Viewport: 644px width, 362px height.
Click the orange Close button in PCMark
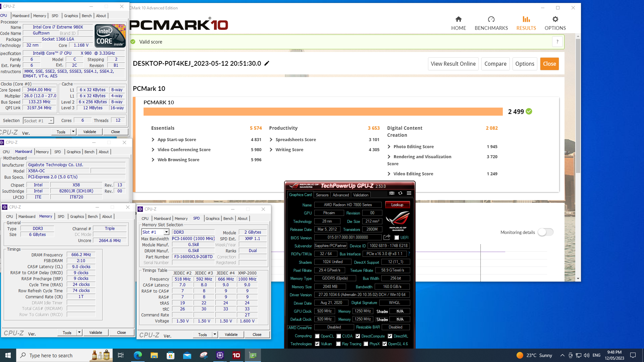coord(549,64)
